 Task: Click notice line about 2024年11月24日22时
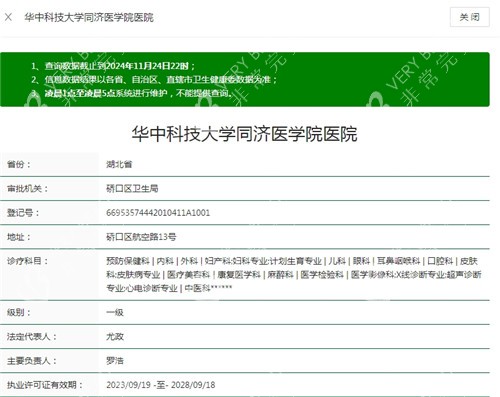click(113, 66)
